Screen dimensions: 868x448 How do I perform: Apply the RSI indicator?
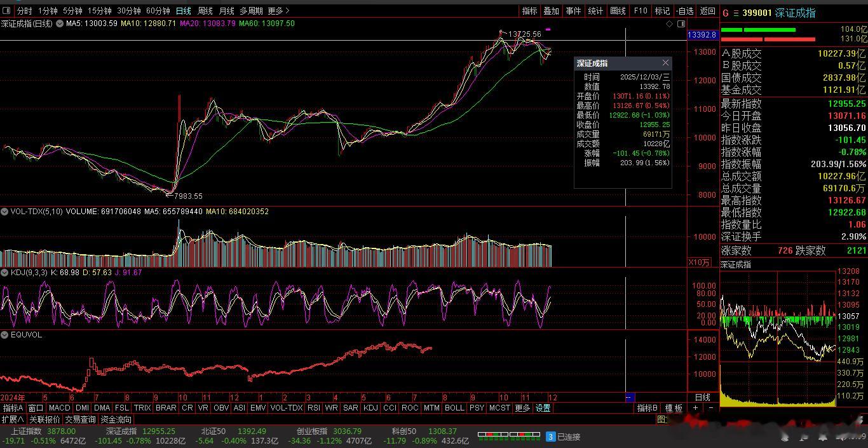(x=313, y=408)
